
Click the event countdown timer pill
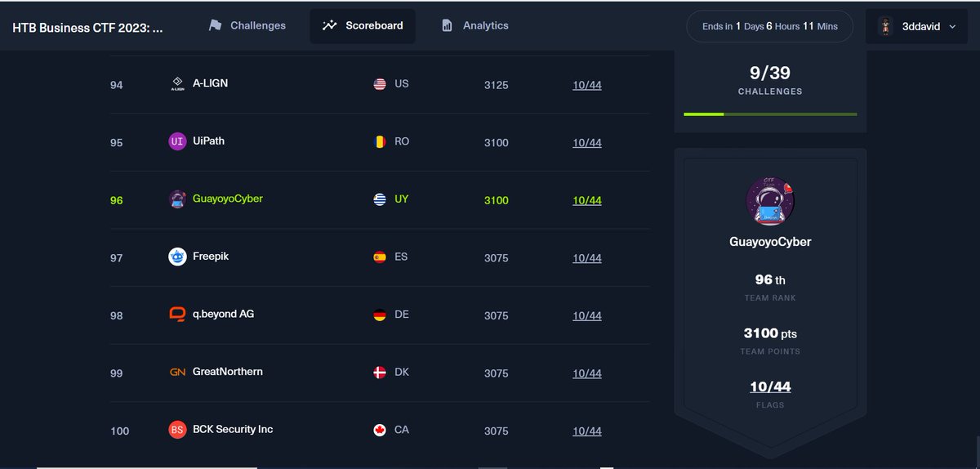[x=770, y=26]
